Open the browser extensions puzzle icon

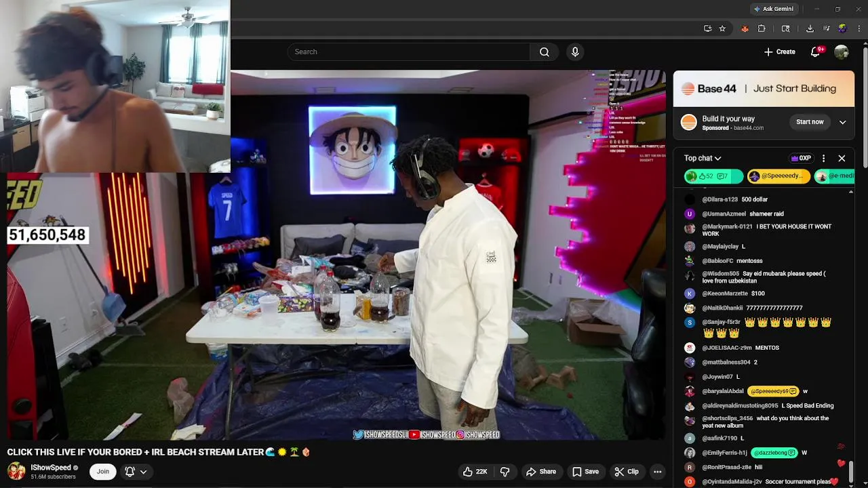(762, 28)
